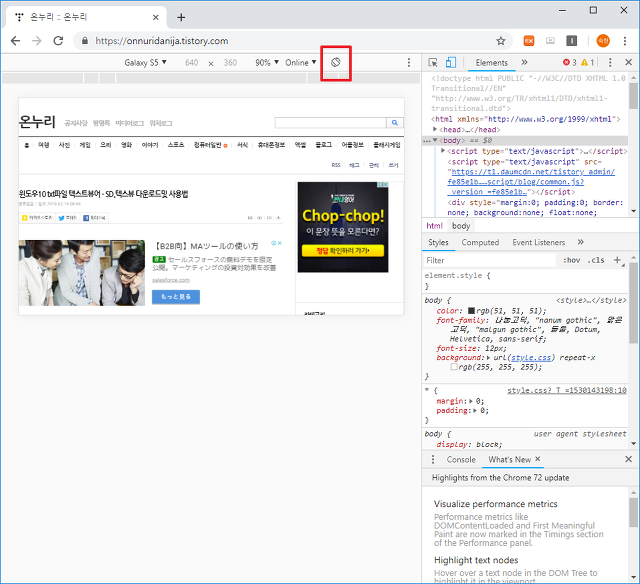640x584 pixels.
Task: Open a new browser tab
Action: click(x=181, y=18)
